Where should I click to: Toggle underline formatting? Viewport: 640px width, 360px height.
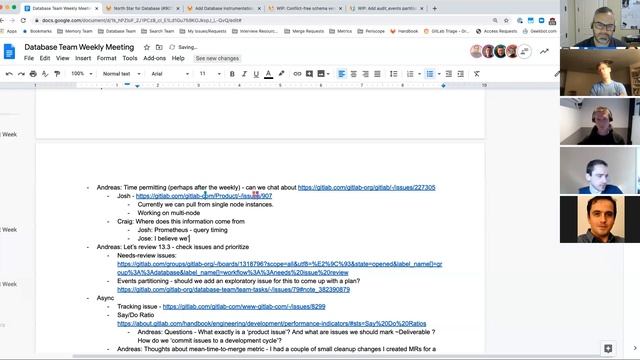[256, 74]
